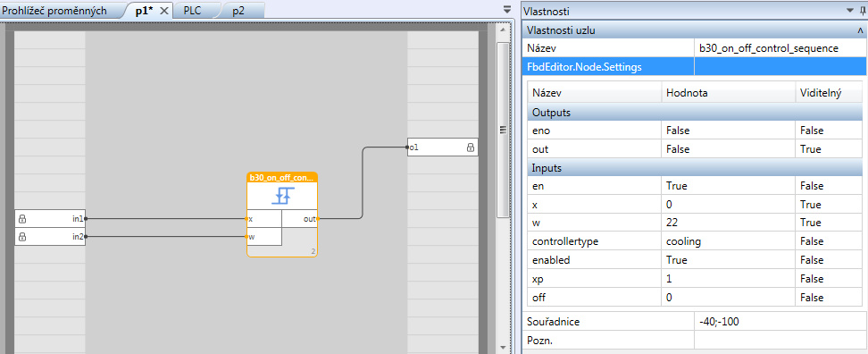Click the eno value False
The height and width of the screenshot is (354, 868).
pos(729,131)
